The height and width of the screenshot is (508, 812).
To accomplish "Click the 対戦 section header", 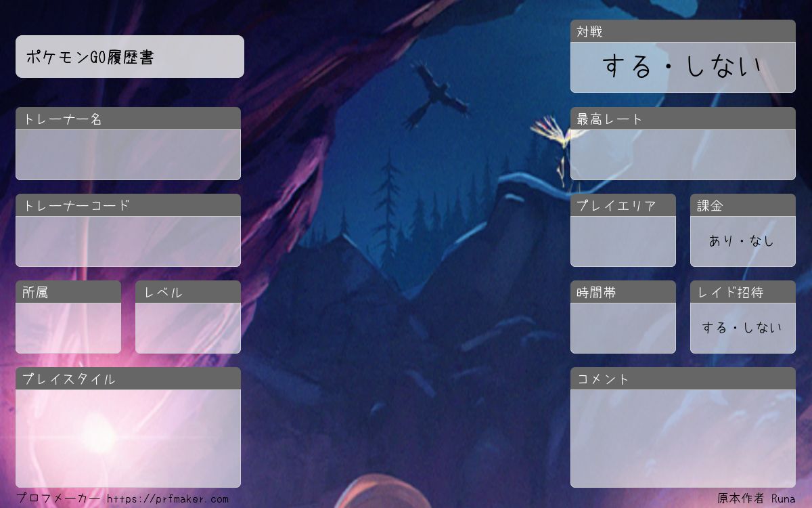I will point(683,32).
